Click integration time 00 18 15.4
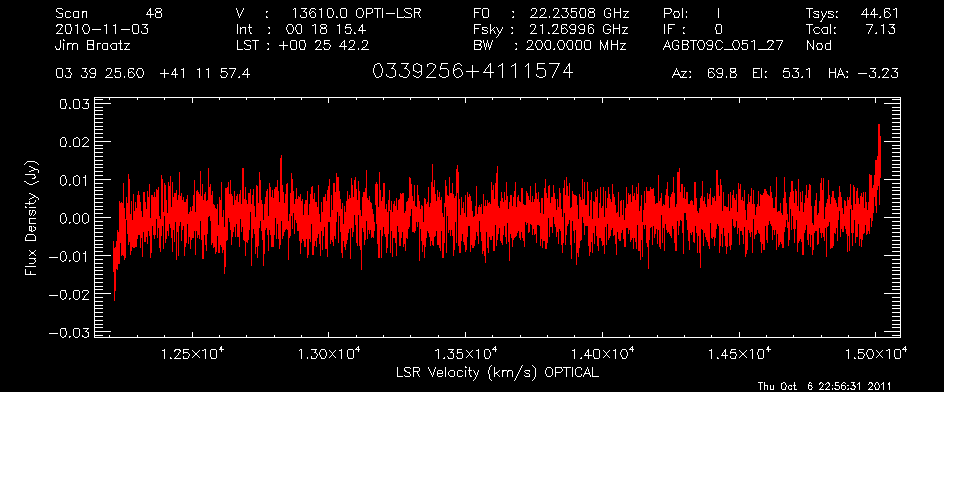This screenshot has width=962, height=490. (326, 29)
